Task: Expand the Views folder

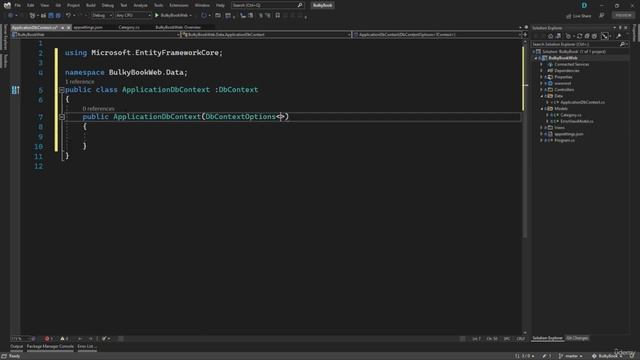Action: point(542,128)
